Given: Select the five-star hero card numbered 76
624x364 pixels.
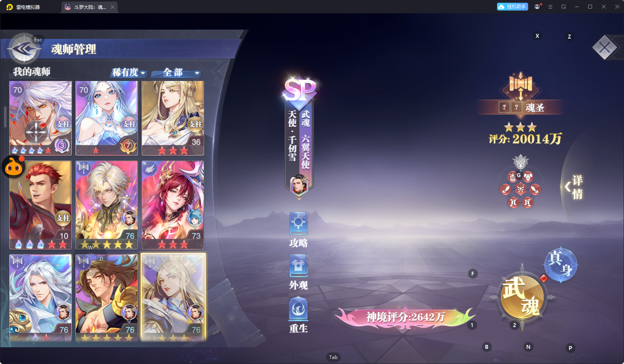Looking at the screenshot, I should 107,205.
